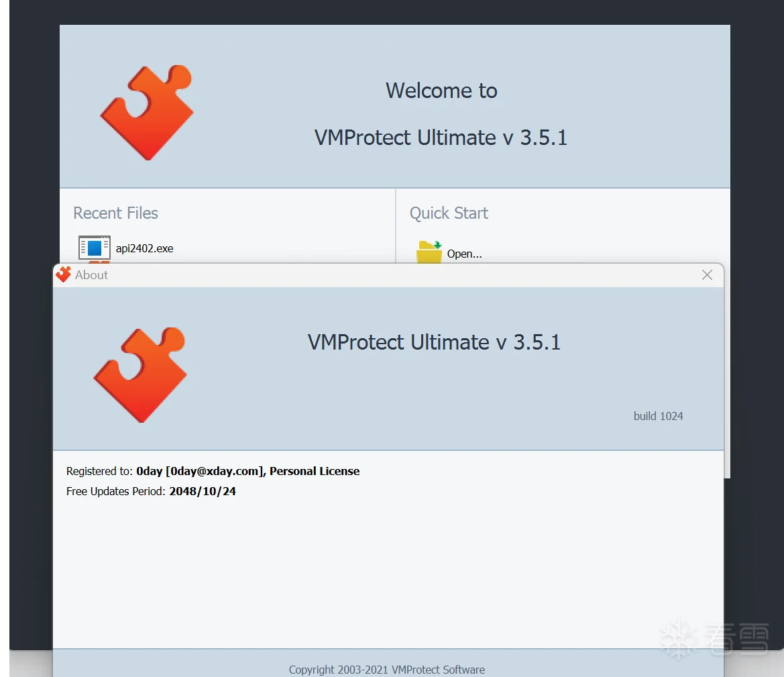Screen dimensions: 784x677
Task: Click the Recent Files heading
Action: tap(115, 213)
